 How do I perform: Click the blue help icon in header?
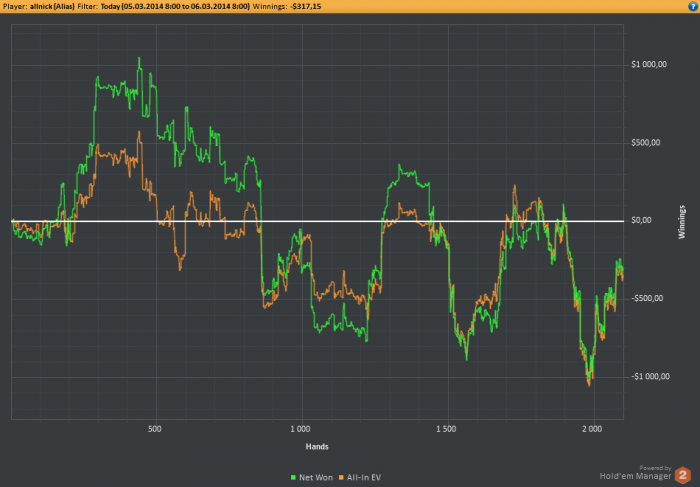coord(692,6)
